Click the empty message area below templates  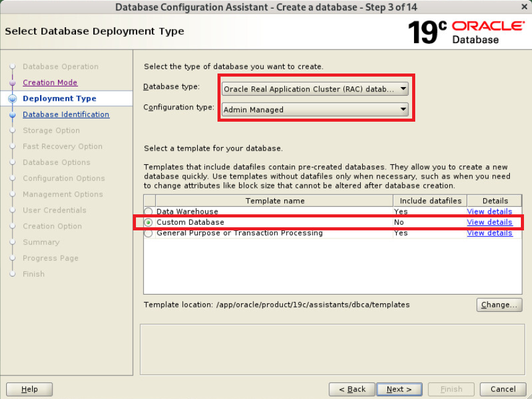(x=332, y=349)
